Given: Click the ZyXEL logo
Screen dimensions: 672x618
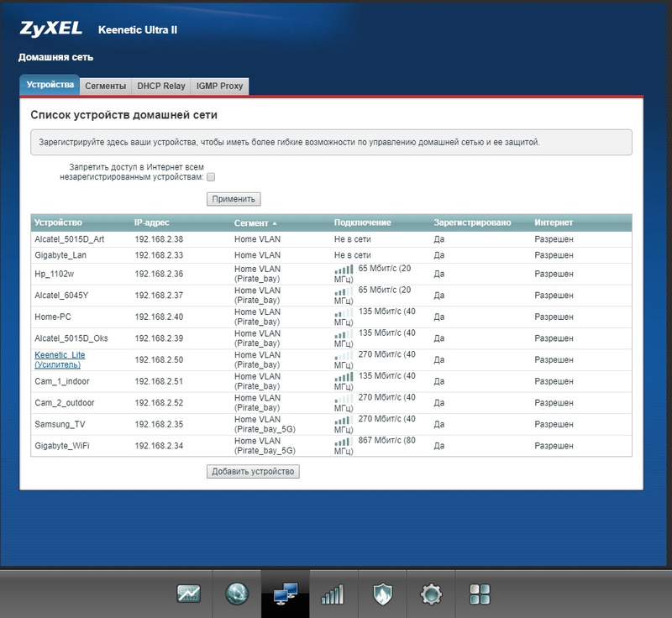Looking at the screenshot, I should click(x=50, y=29).
